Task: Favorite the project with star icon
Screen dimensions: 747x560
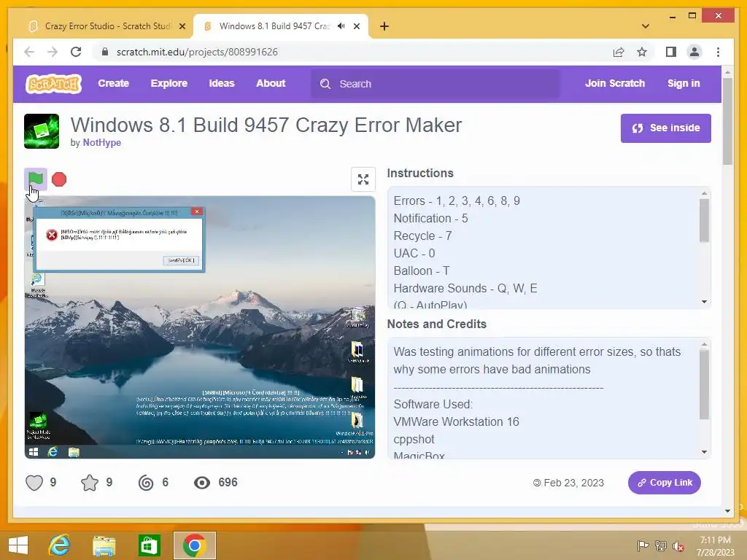Action: click(x=90, y=483)
